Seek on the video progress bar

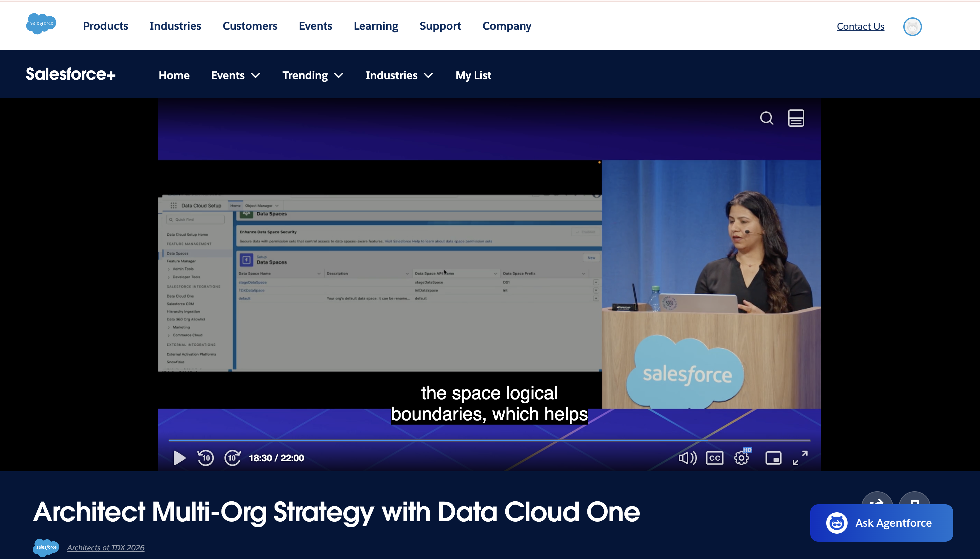click(489, 440)
